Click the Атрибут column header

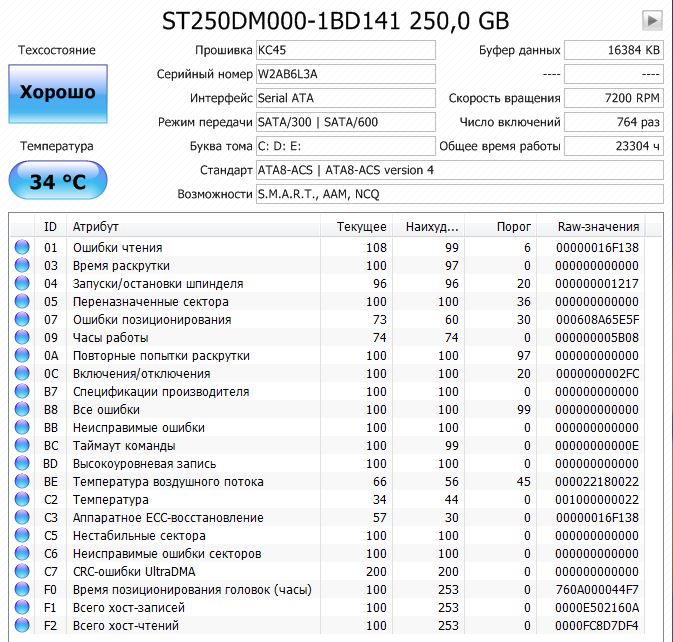point(193,226)
